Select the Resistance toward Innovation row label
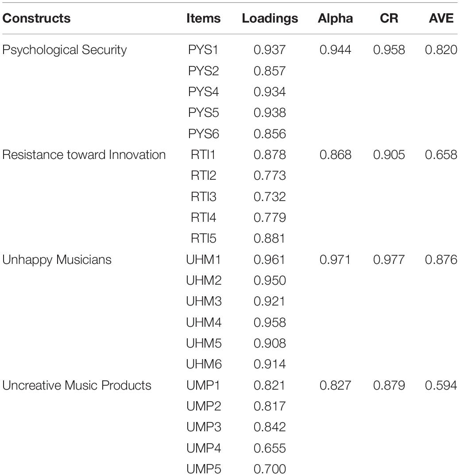Image resolution: width=460 pixels, height=476 pixels. pyautogui.click(x=84, y=155)
